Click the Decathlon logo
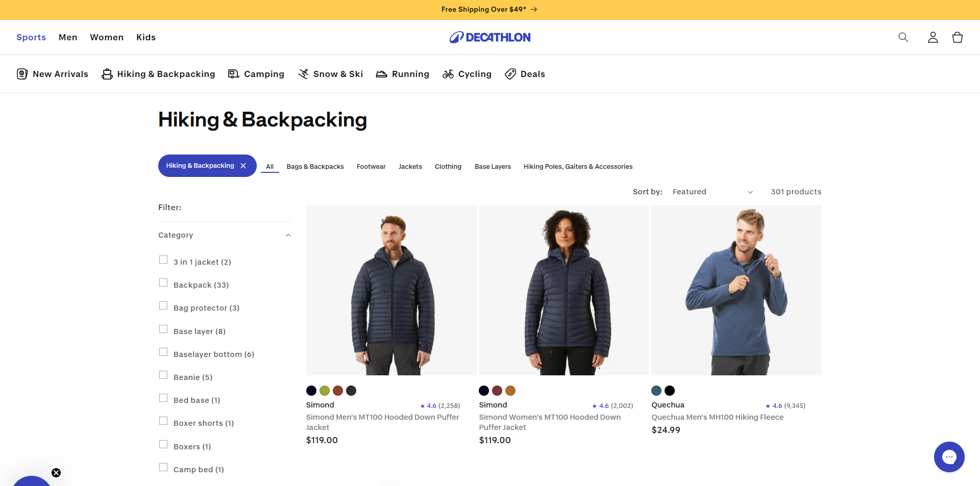Screen dimensions: 980x486 489,37
